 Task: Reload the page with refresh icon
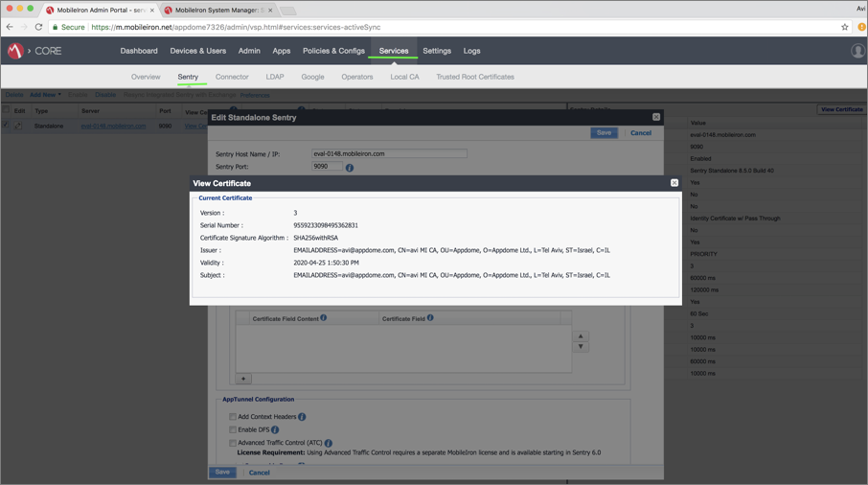(x=38, y=27)
